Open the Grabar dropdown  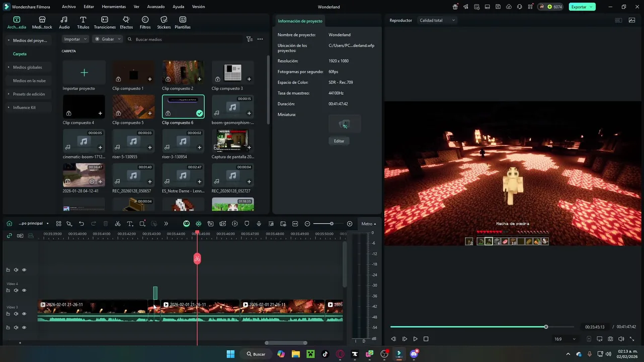108,39
